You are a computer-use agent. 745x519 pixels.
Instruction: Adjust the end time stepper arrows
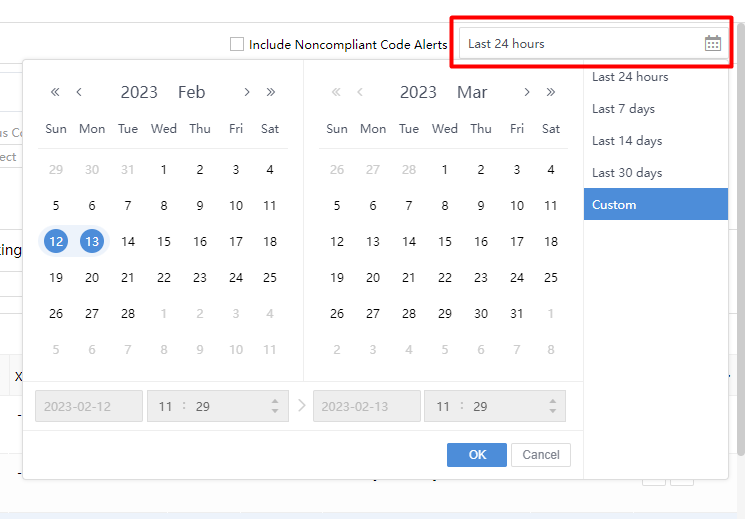553,406
